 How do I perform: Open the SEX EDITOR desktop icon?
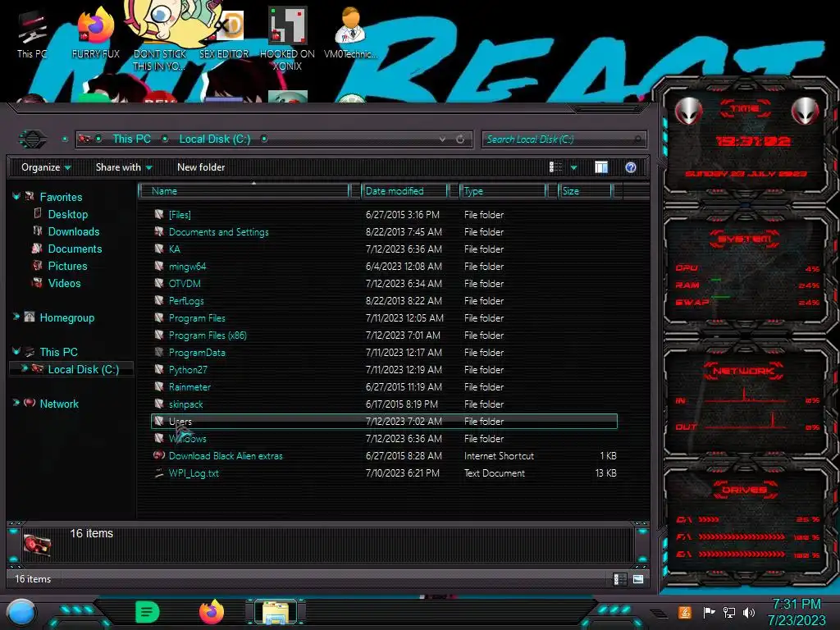coord(224,34)
